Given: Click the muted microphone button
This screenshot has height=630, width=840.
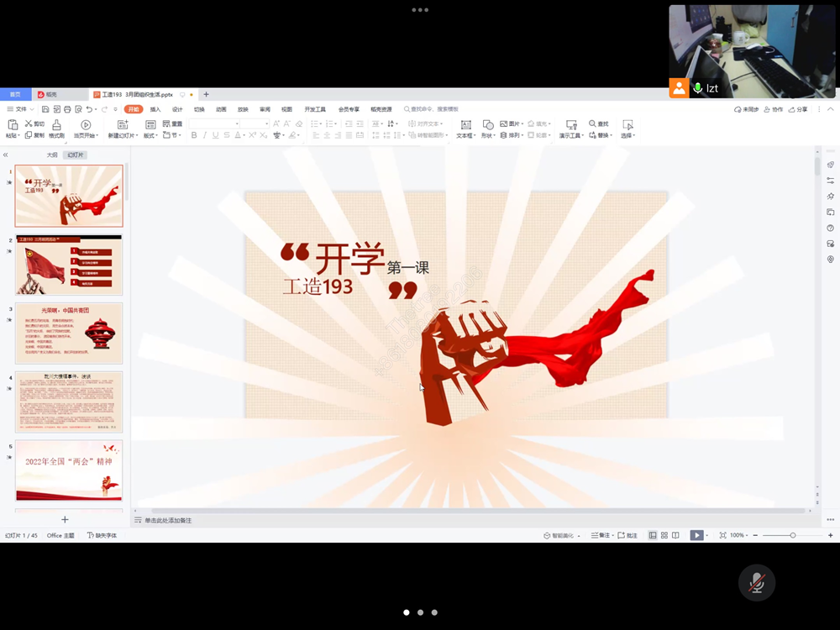Looking at the screenshot, I should click(x=757, y=583).
